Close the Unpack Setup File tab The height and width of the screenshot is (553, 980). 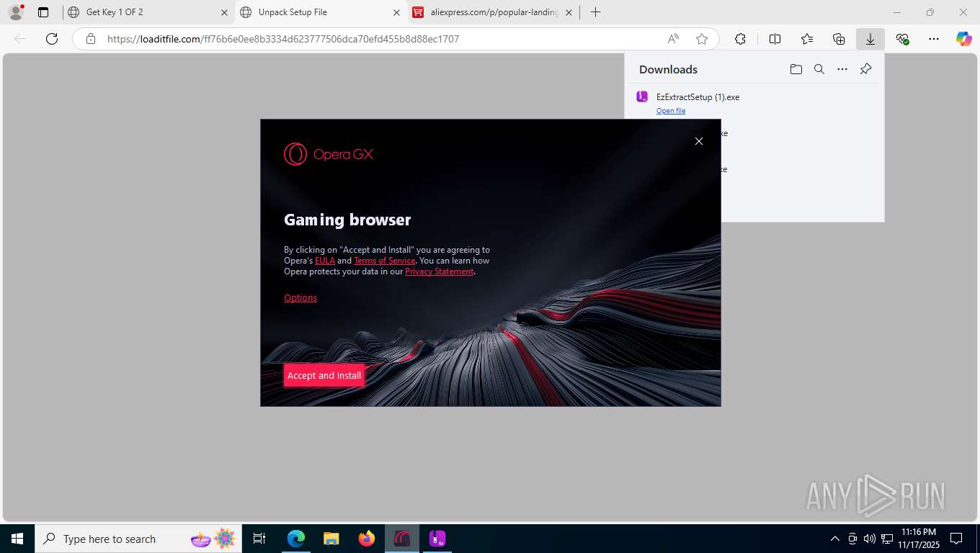point(396,12)
